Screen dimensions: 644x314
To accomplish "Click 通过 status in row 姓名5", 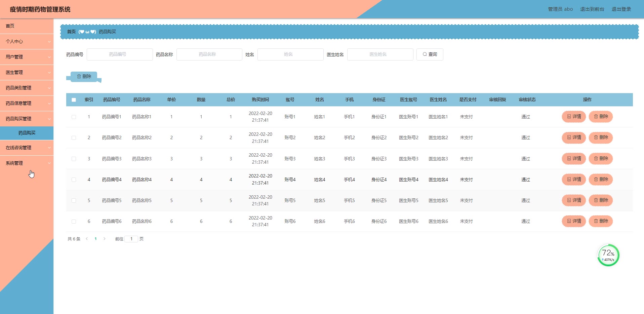I will pos(526,201).
